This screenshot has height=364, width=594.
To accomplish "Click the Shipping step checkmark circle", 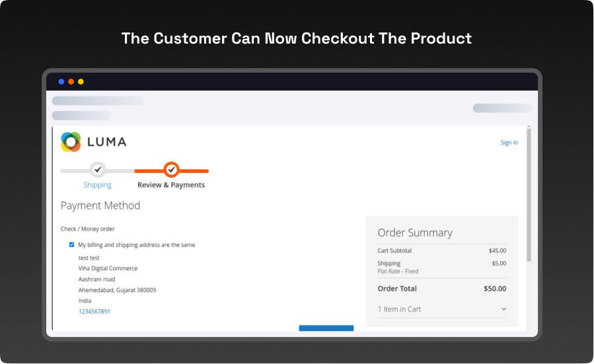I will tap(98, 170).
